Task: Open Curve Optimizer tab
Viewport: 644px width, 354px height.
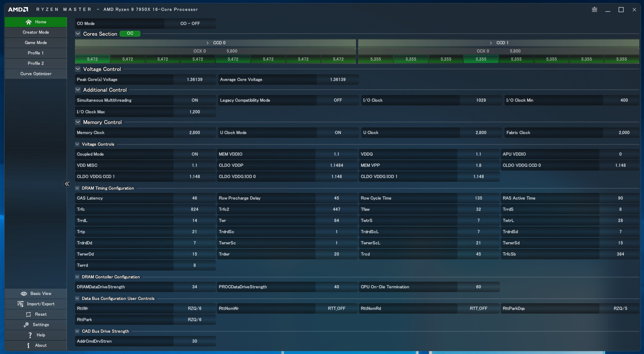Action: (x=36, y=74)
